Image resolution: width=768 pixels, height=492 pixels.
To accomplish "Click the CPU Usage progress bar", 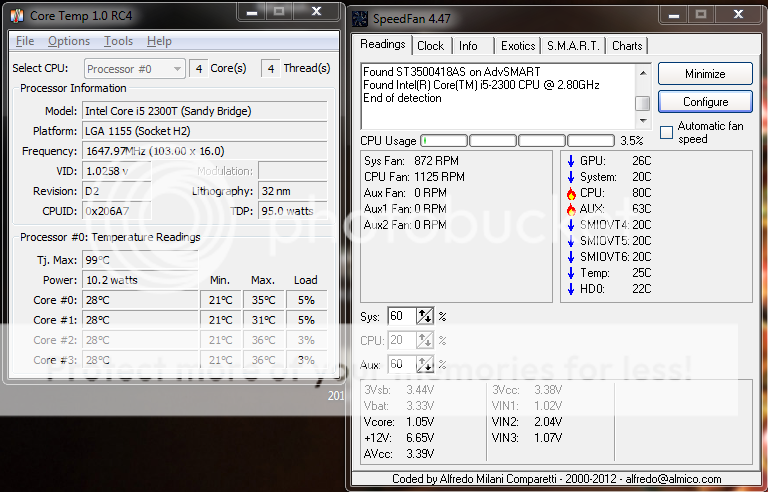I will coord(517,141).
